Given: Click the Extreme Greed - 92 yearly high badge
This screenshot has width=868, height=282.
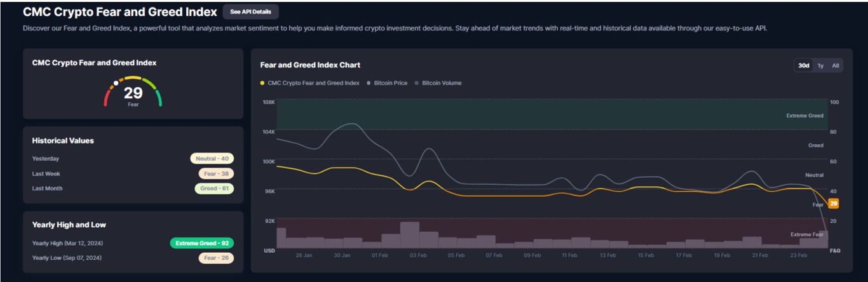Looking at the screenshot, I should [x=201, y=243].
